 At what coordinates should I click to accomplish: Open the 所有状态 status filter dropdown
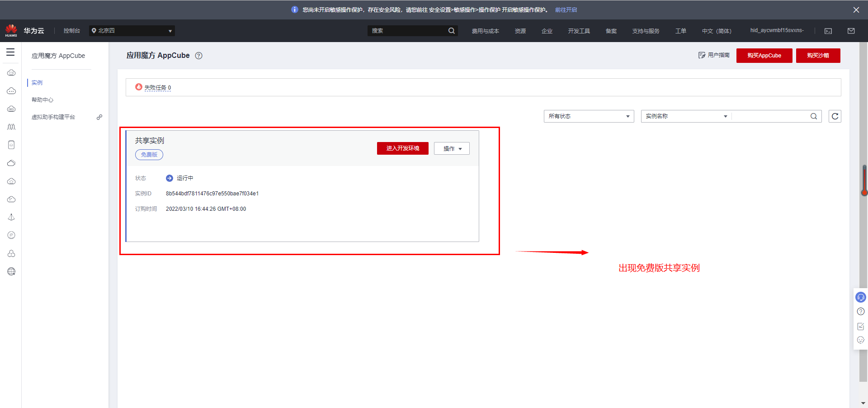click(x=589, y=116)
